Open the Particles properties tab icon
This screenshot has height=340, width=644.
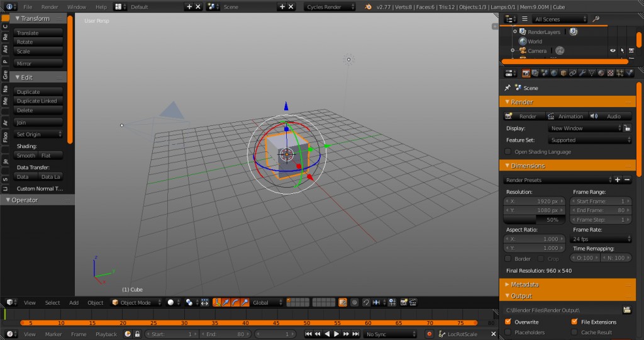coord(620,73)
